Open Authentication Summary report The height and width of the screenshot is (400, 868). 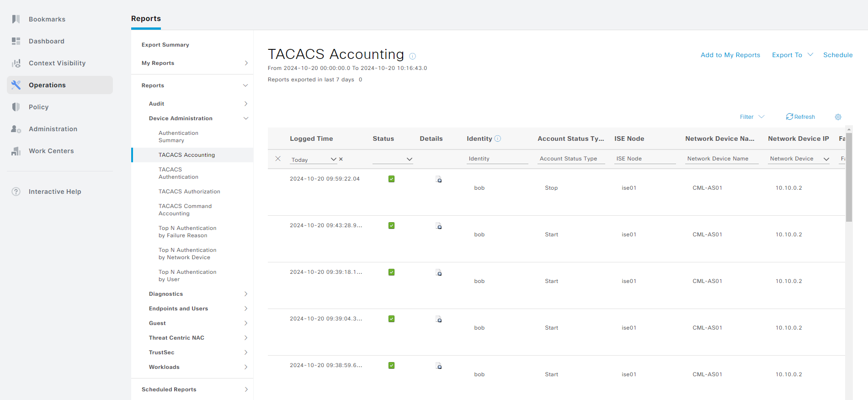coord(178,137)
